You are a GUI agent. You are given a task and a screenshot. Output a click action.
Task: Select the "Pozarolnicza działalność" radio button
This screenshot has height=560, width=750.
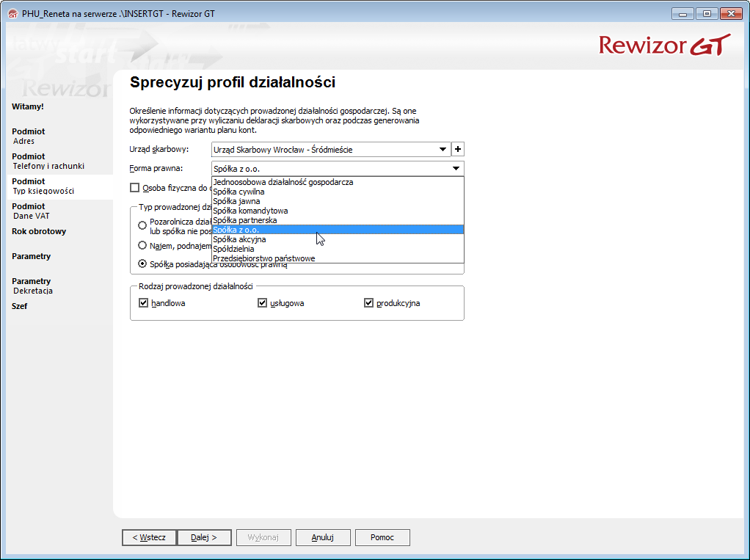tap(143, 225)
